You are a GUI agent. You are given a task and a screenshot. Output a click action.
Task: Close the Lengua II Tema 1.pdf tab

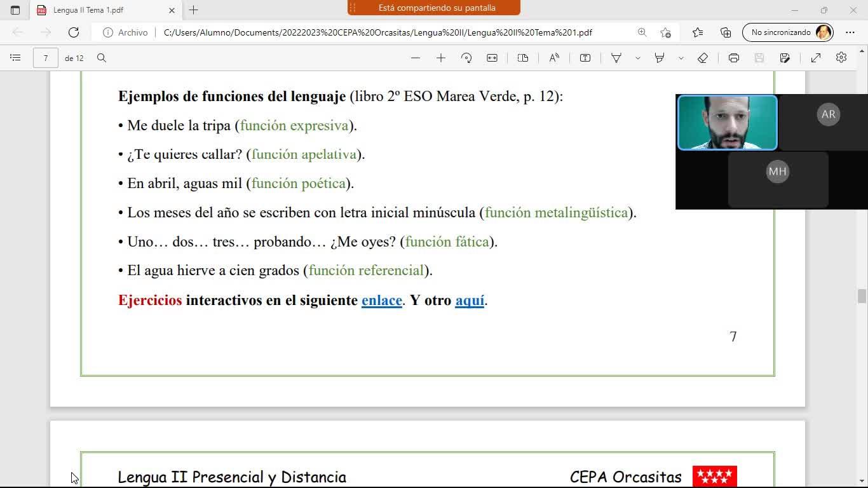click(x=172, y=10)
